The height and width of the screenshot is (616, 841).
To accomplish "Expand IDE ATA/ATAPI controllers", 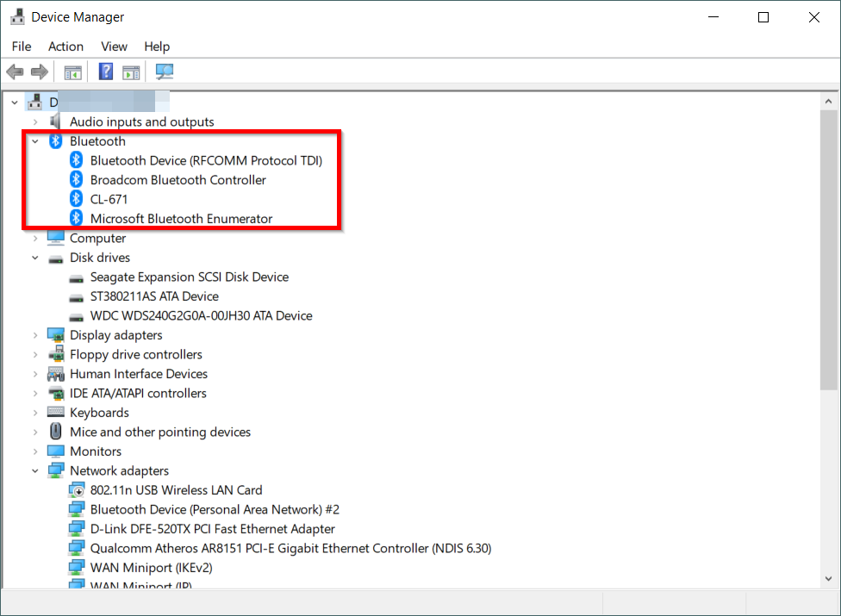I will click(35, 393).
